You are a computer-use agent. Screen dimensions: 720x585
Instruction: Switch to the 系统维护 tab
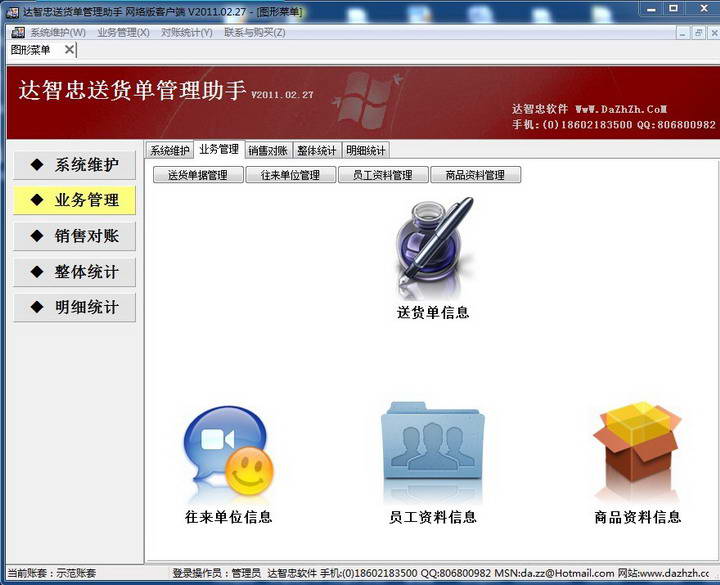coord(169,150)
